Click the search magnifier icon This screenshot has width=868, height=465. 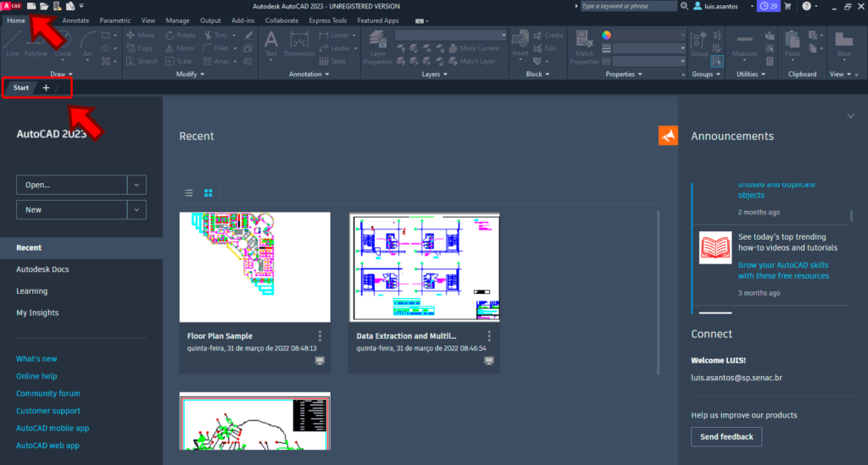point(684,6)
